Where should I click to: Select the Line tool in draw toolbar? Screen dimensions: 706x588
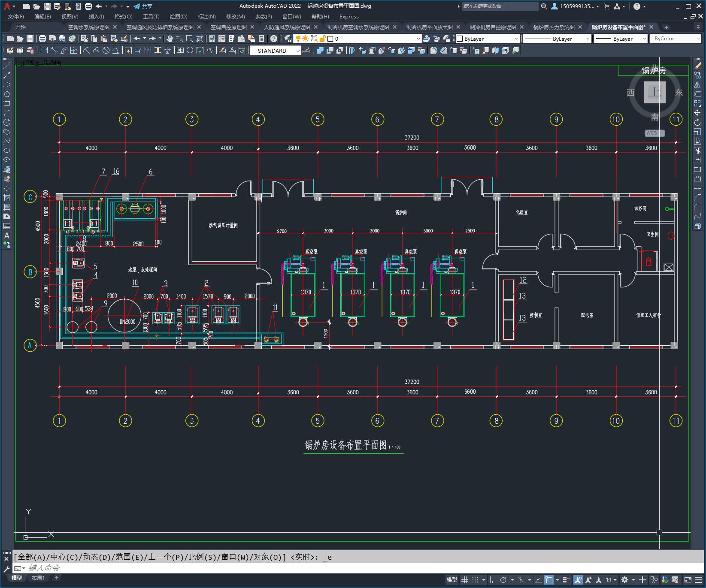click(x=7, y=66)
